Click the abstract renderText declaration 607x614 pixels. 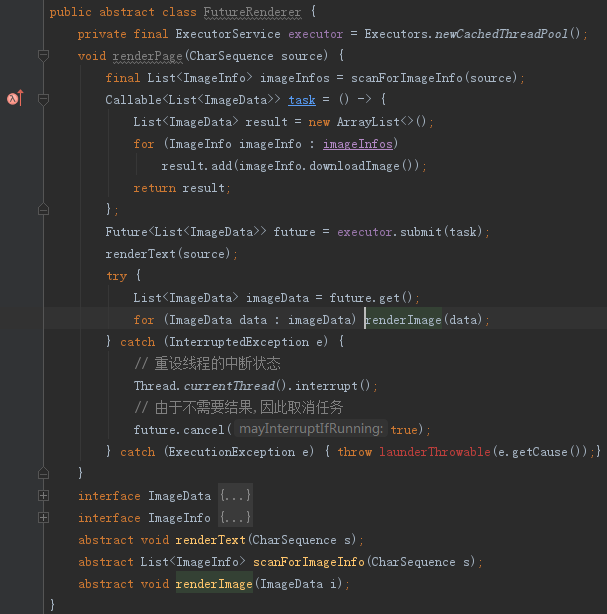(210, 540)
